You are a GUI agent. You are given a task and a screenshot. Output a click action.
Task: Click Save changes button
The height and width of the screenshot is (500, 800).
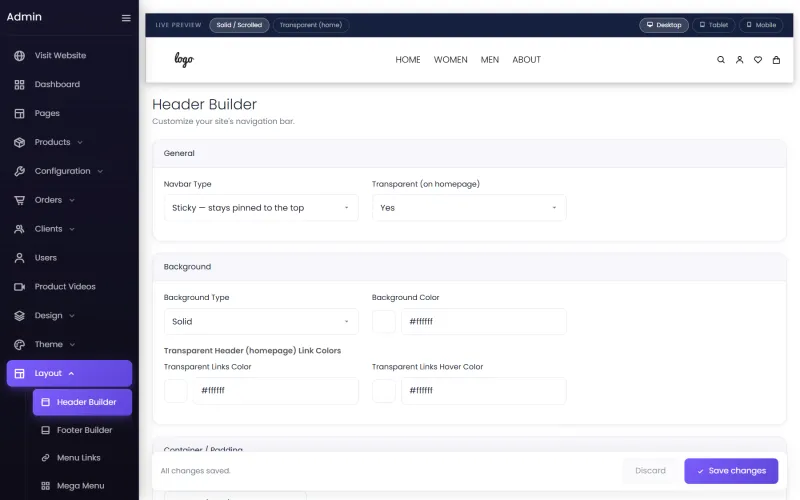click(x=731, y=471)
